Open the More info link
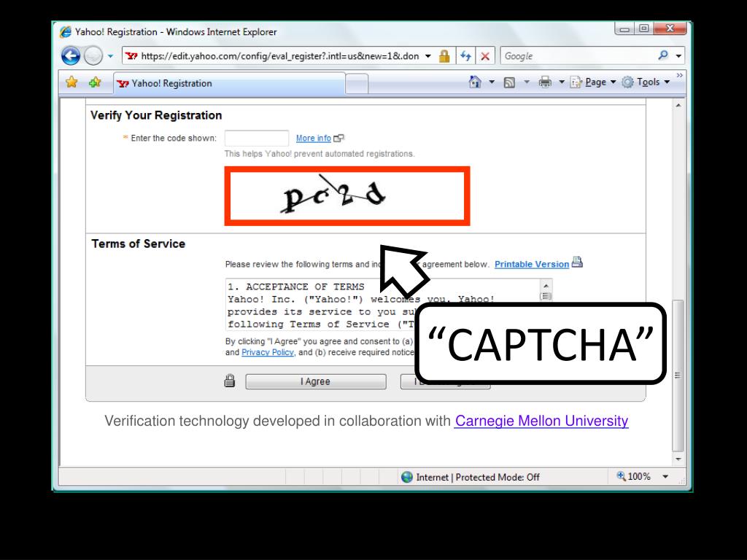The width and height of the screenshot is (747, 560). pos(314,138)
